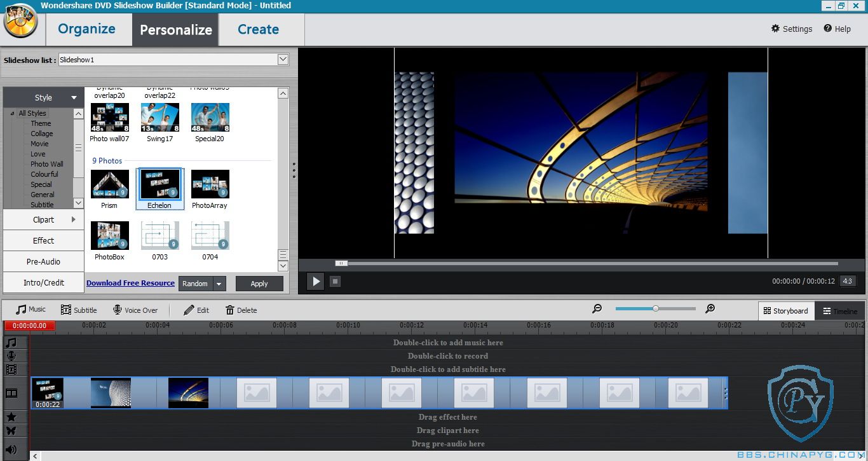Select the Echelon style clip in storyboard
The height and width of the screenshot is (461, 868).
point(48,393)
